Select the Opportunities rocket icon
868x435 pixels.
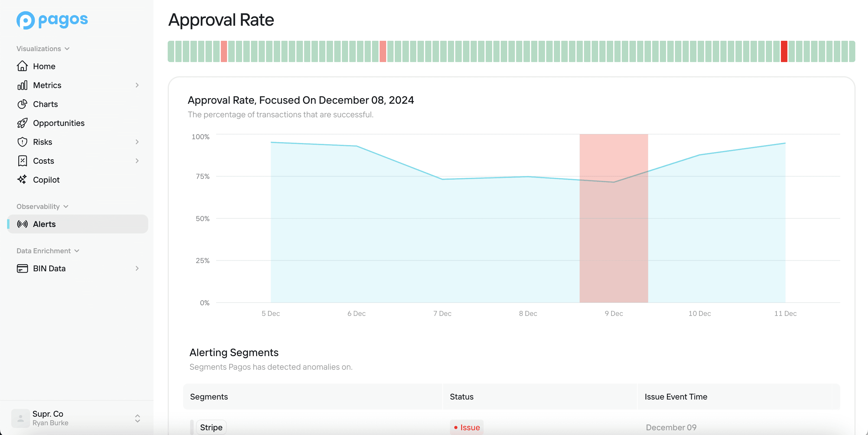(22, 123)
